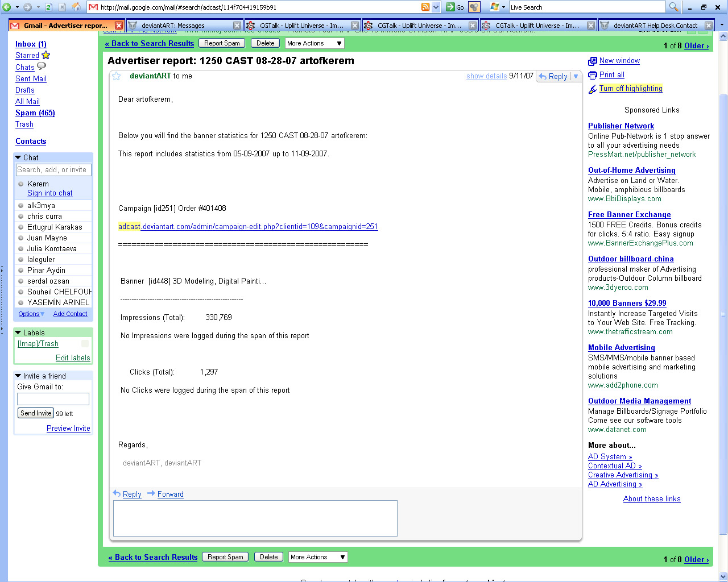Click the bottom Delete button
The height and width of the screenshot is (582, 728).
tap(269, 557)
